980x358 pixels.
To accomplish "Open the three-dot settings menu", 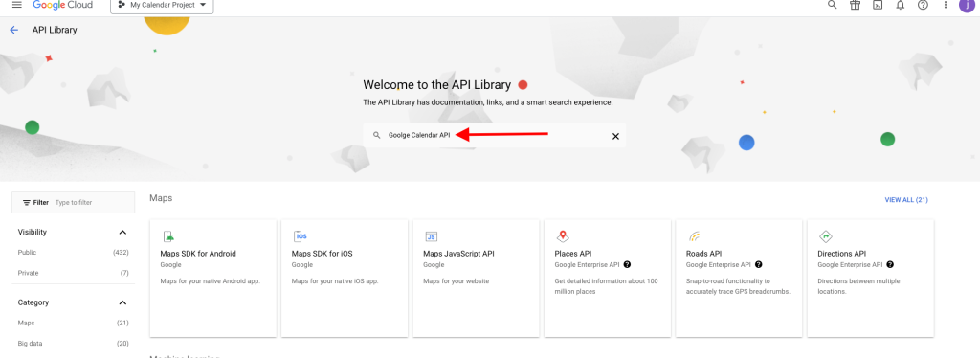I will [x=946, y=5].
